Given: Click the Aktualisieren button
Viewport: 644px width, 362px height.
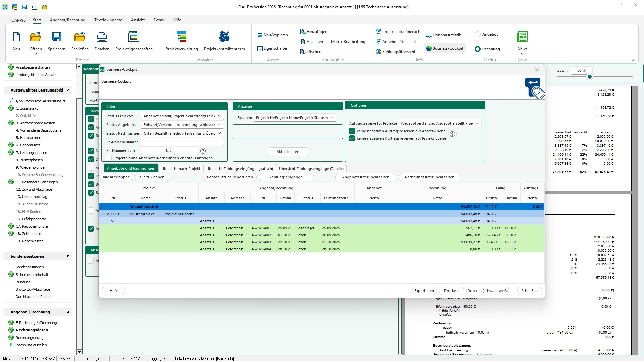Looking at the screenshot, I should [x=288, y=152].
